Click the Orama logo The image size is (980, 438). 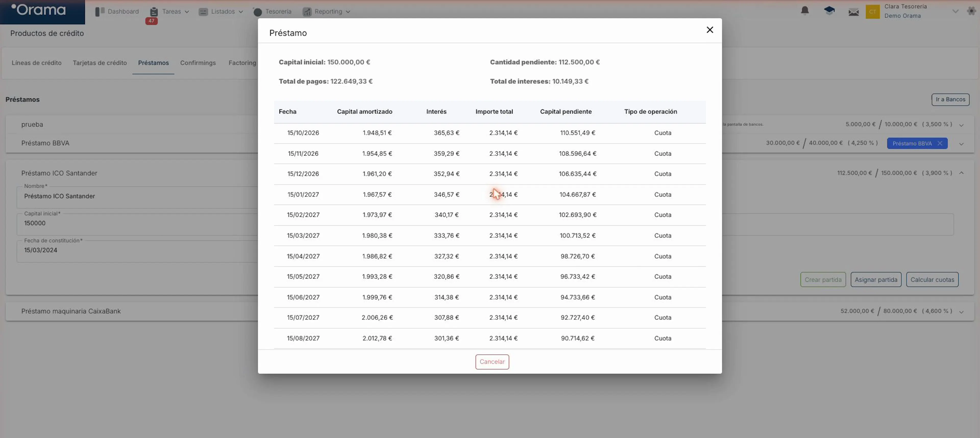pos(39,10)
